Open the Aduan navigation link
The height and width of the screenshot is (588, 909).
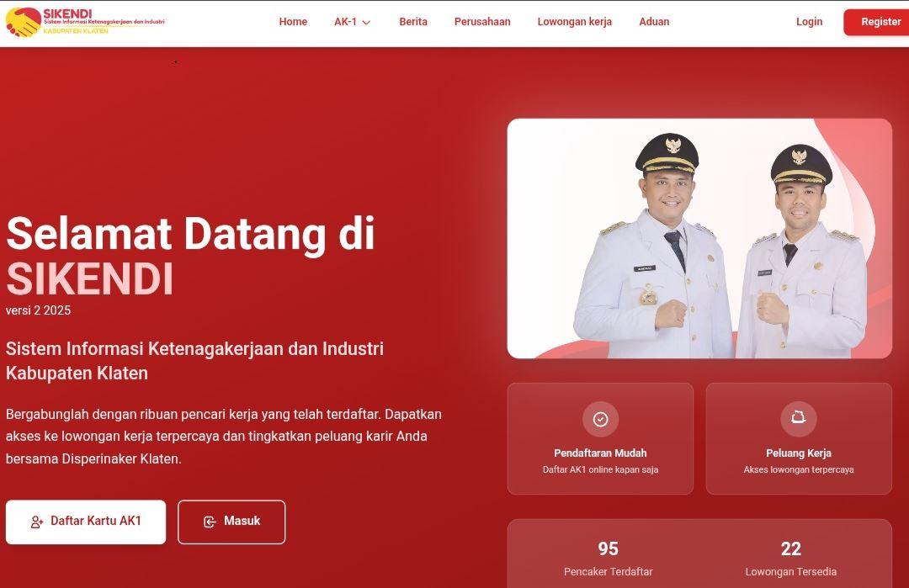(x=654, y=22)
